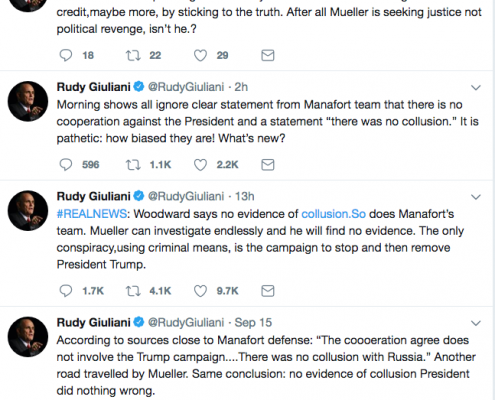The height and width of the screenshot is (400, 495).
Task: Click the envelope icon on the top tweet
Action: (268, 55)
